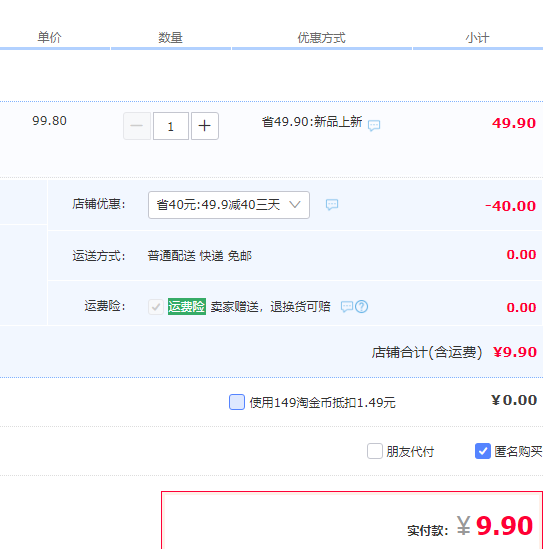Click the minus quantity decrease button
This screenshot has width=555, height=549.
[x=137, y=126]
